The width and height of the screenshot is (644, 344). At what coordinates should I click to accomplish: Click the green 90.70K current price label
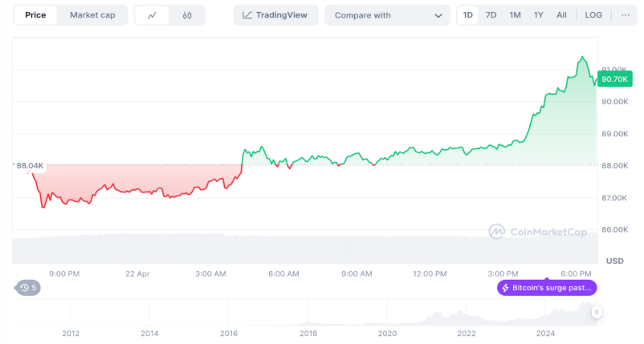(x=615, y=79)
